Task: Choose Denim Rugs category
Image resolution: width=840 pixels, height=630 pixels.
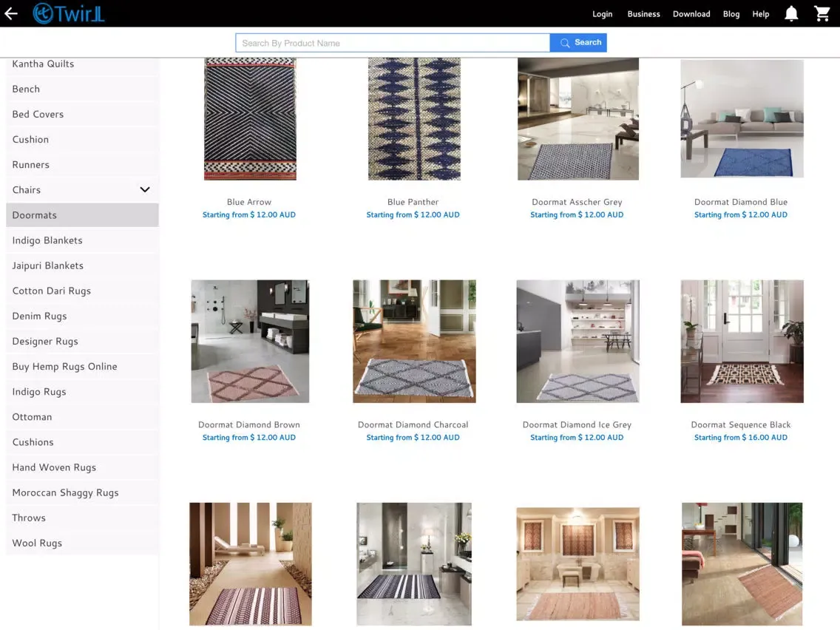Action: click(x=83, y=316)
